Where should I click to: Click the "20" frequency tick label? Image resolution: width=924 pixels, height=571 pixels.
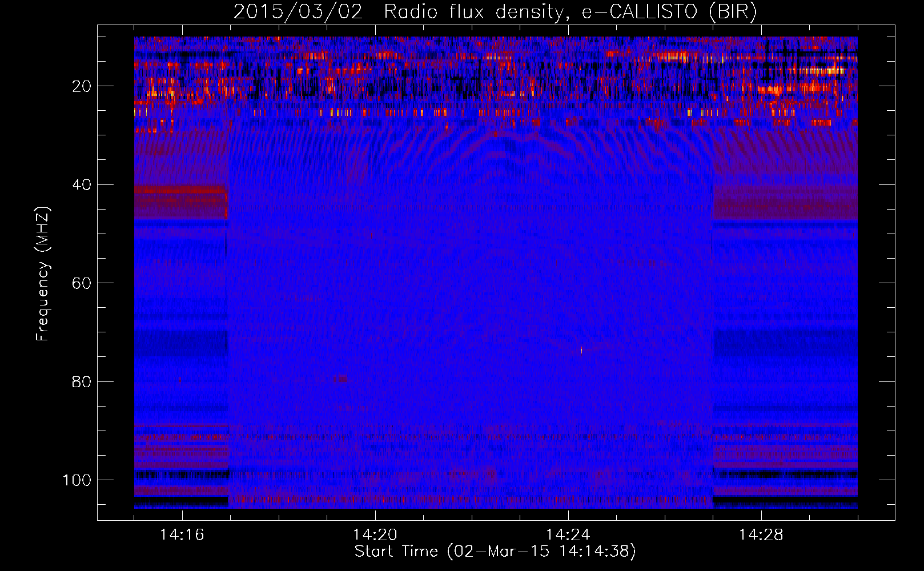(x=82, y=86)
